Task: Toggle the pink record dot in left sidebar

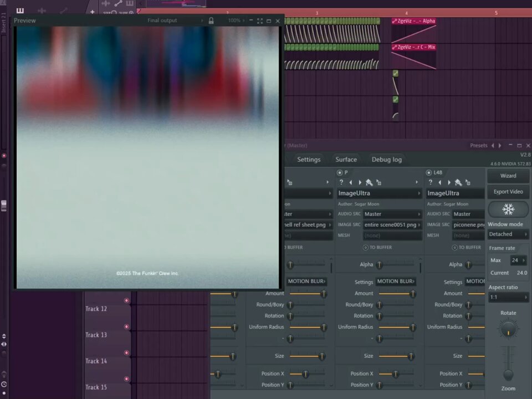Action: [x=4, y=156]
